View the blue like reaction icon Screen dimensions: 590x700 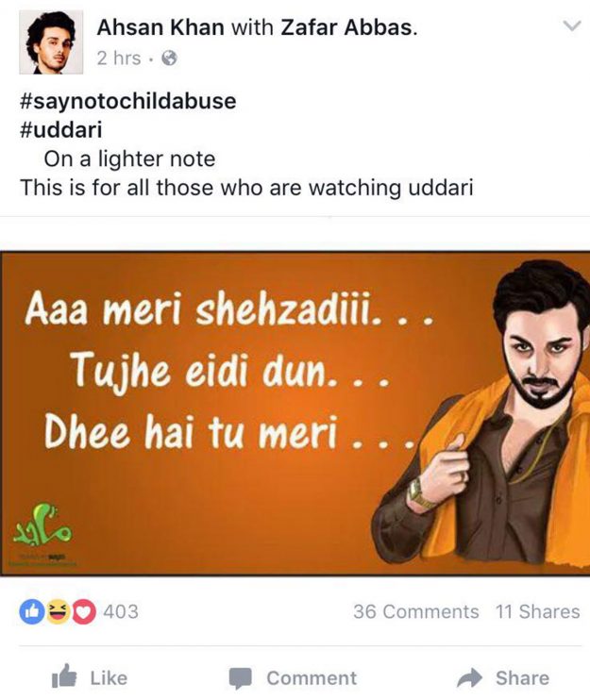[31, 611]
